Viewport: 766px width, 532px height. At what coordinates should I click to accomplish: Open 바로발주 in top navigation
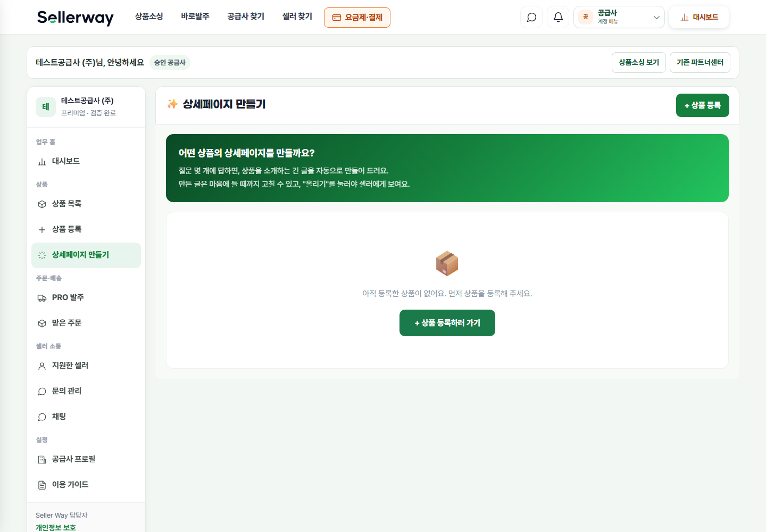195,16
